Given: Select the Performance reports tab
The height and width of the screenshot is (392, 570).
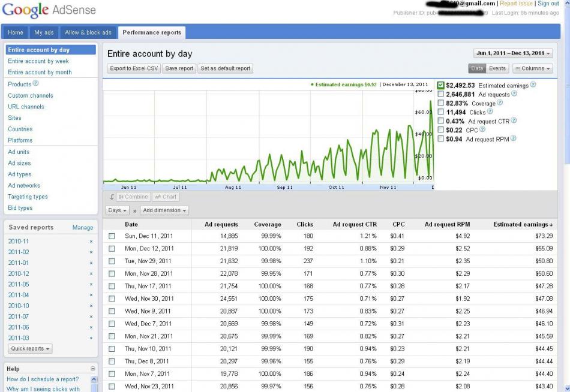Looking at the screenshot, I should [x=152, y=32].
